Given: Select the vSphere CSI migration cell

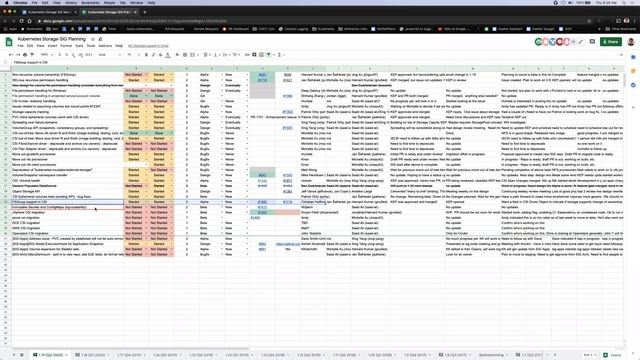Looking at the screenshot, I should (67, 213).
